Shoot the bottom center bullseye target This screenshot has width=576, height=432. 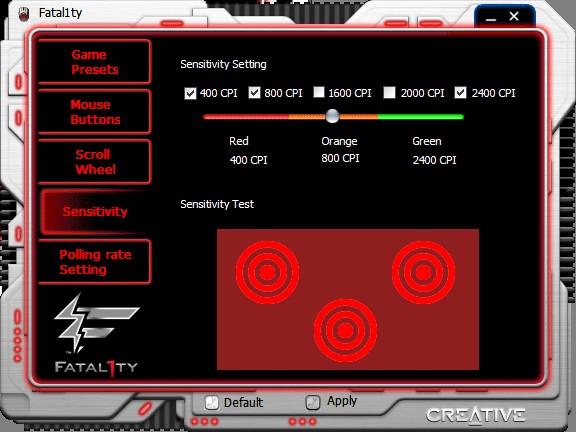(x=345, y=330)
